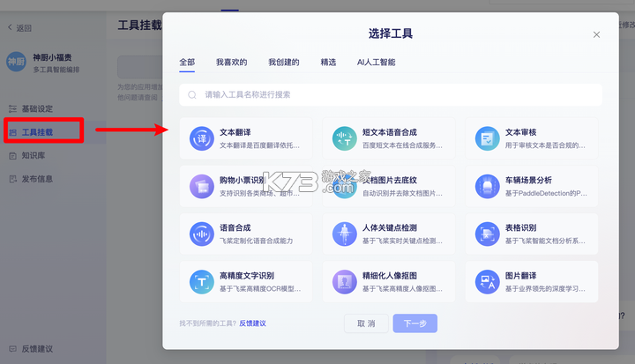The image size is (635, 364).
Task: Click the 神厨小福贵 app name
Action: [x=52, y=57]
